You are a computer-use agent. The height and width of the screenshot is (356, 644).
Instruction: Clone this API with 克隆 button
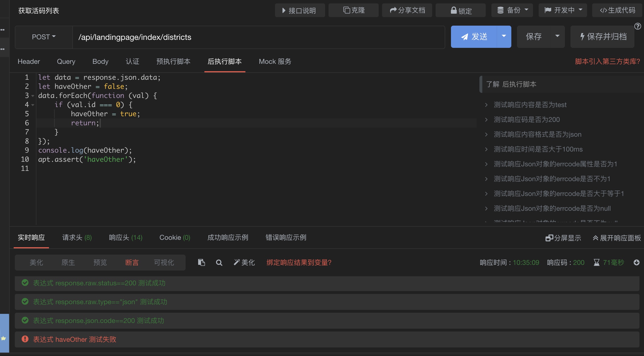354,11
